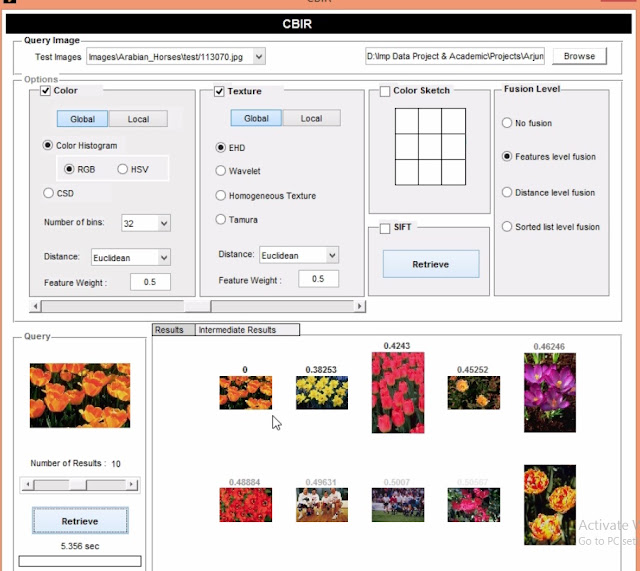Enable the Color feature checkbox
Viewport: 640px width, 571px height.
[x=45, y=91]
